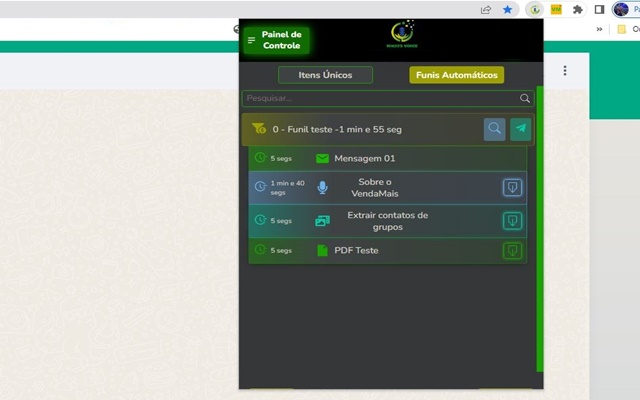Click the Whats Voice logo

tap(402, 34)
